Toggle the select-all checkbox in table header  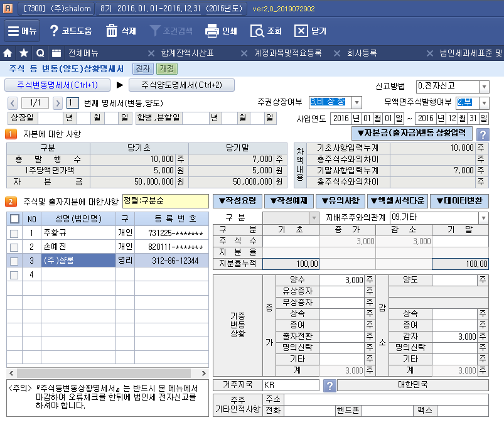pyautogui.click(x=14, y=218)
